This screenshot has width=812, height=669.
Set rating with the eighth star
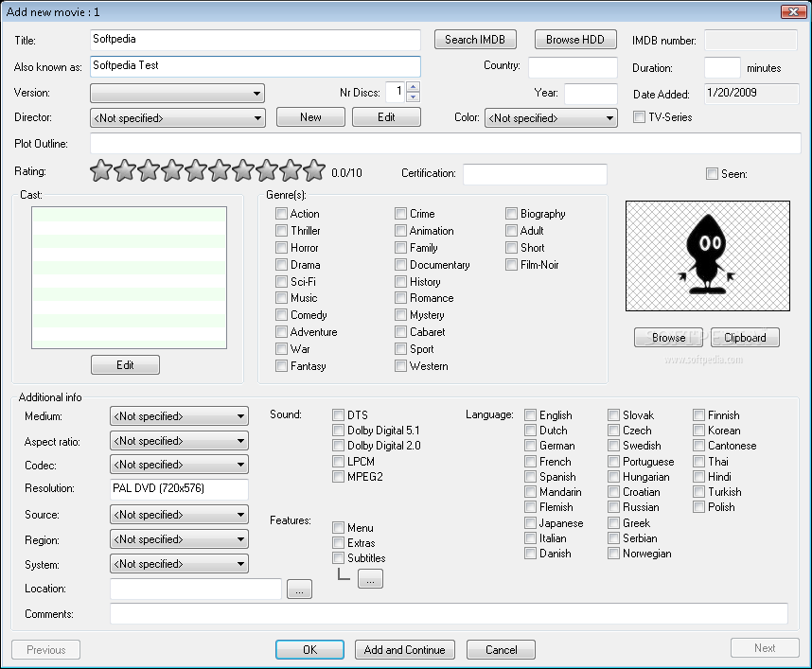pyautogui.click(x=267, y=170)
